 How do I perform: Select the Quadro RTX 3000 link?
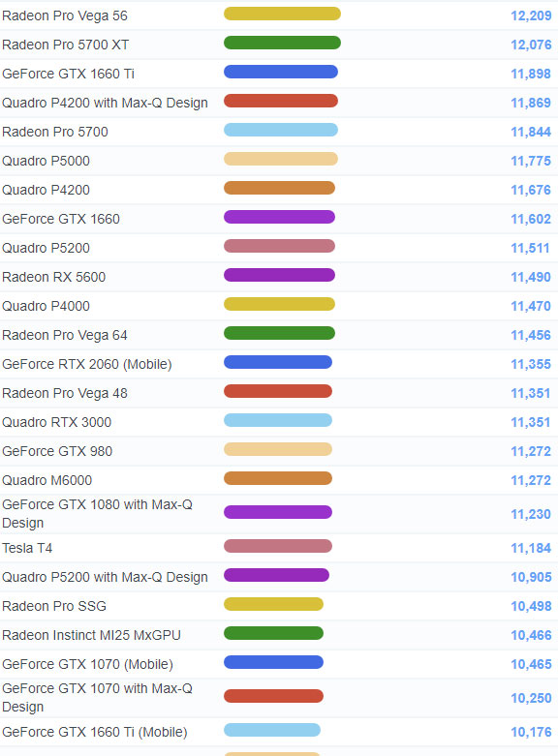click(x=56, y=422)
